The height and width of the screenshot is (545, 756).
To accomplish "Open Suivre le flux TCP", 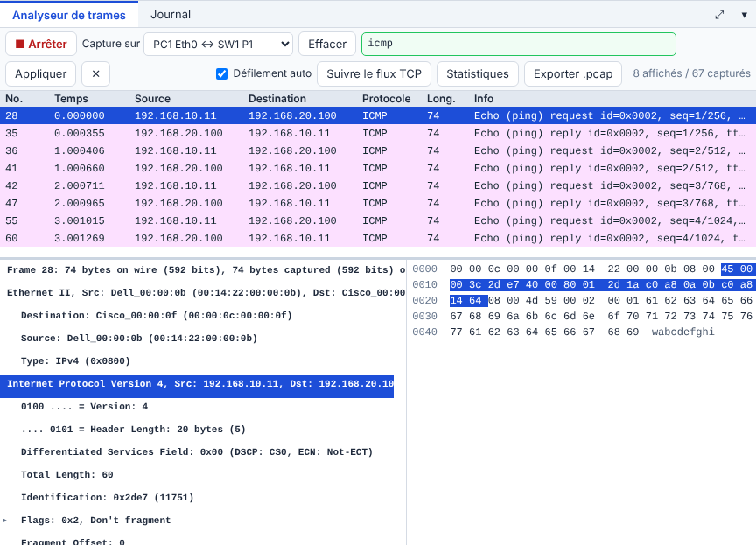I will click(x=374, y=74).
